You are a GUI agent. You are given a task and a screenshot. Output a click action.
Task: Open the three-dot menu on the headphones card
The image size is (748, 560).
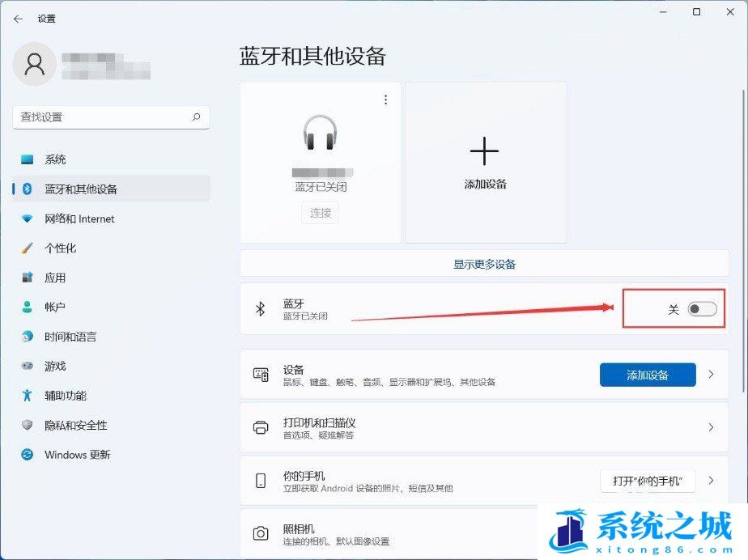pyautogui.click(x=385, y=100)
